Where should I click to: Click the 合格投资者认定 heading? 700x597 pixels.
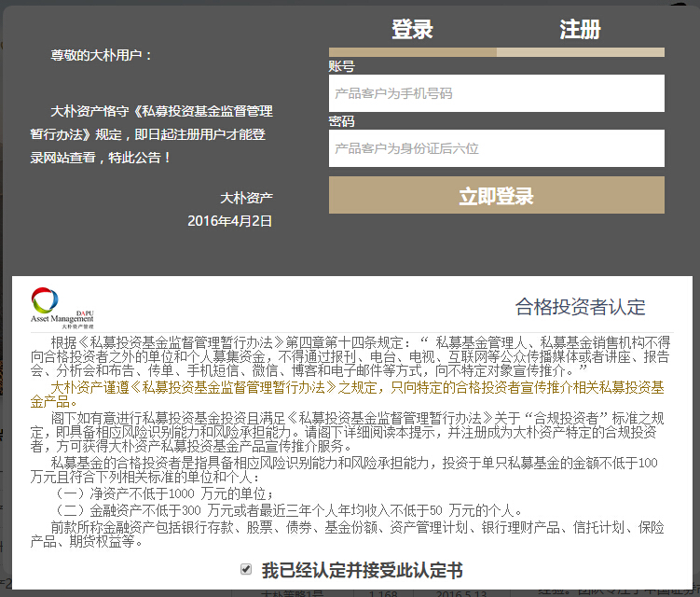point(581,308)
